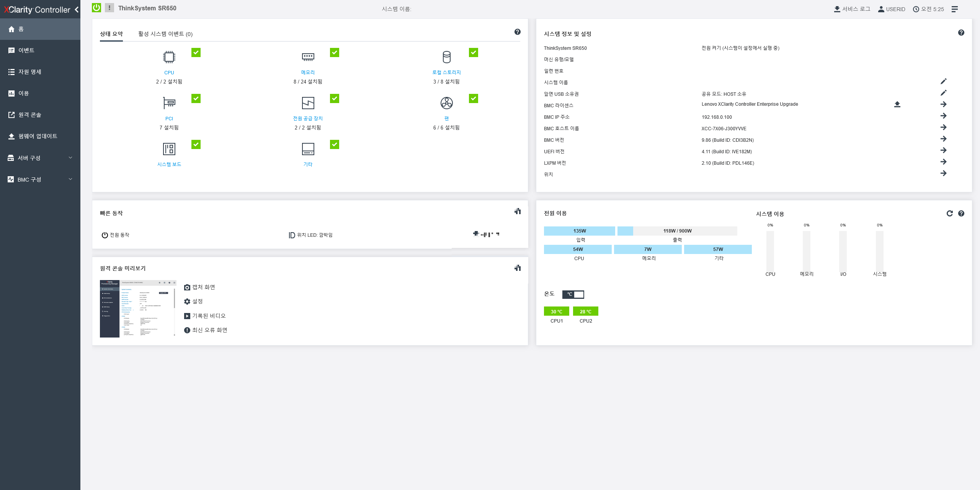Click the alert exclamation icon in header

tap(109, 8)
